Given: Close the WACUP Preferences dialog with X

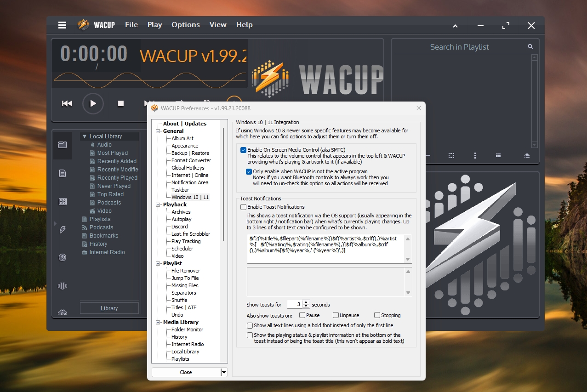Looking at the screenshot, I should (418, 108).
